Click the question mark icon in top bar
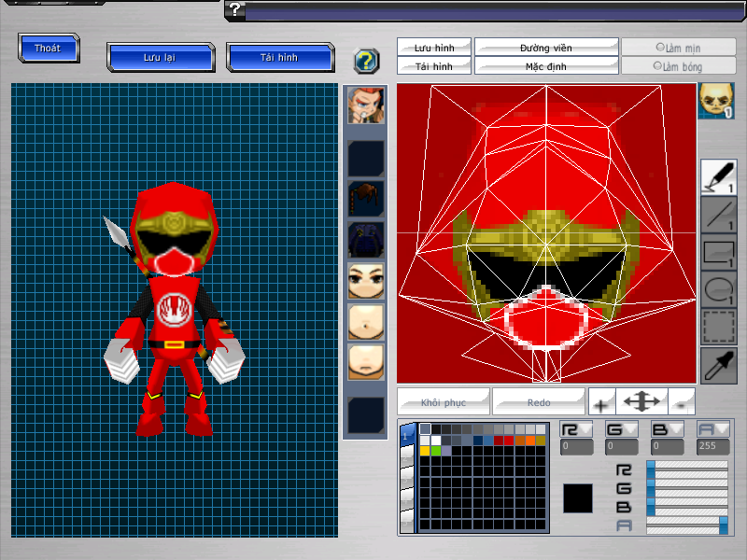 tap(235, 9)
